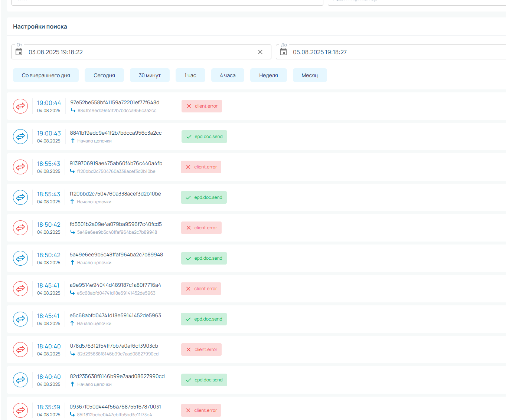Image resolution: width=506 pixels, height=420 pixels.
Task: Open calendar icon in the 'До' date field
Action: 283,52
